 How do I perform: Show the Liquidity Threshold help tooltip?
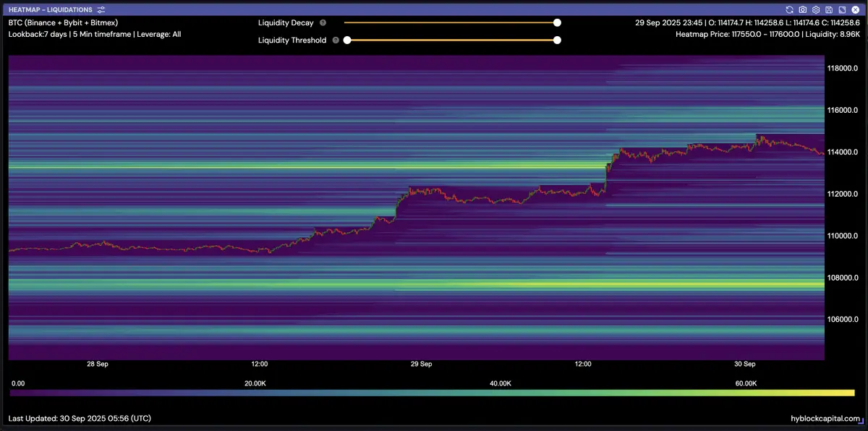[336, 40]
